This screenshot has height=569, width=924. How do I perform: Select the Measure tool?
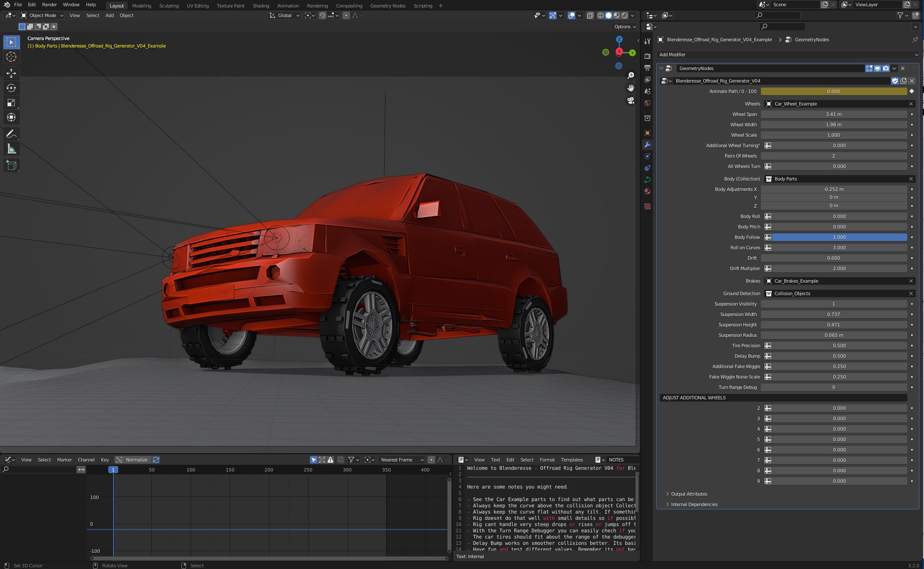point(11,148)
